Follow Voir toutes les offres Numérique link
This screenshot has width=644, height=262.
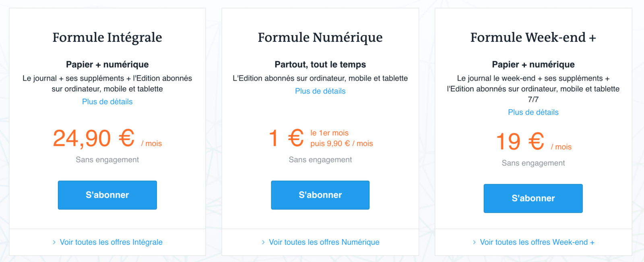(324, 242)
